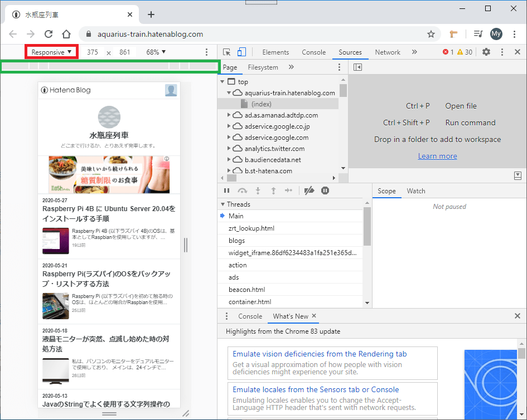
Task: Collapse the top frame tree node
Action: click(222, 81)
